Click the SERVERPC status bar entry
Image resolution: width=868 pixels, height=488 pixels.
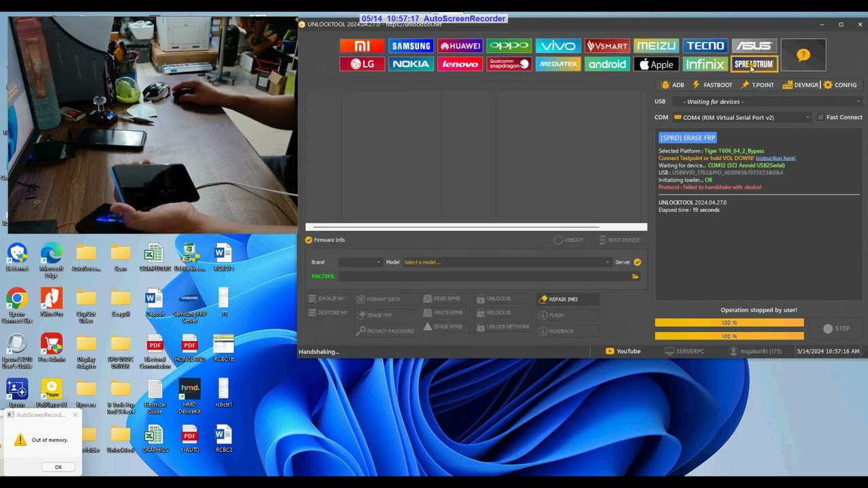[685, 351]
